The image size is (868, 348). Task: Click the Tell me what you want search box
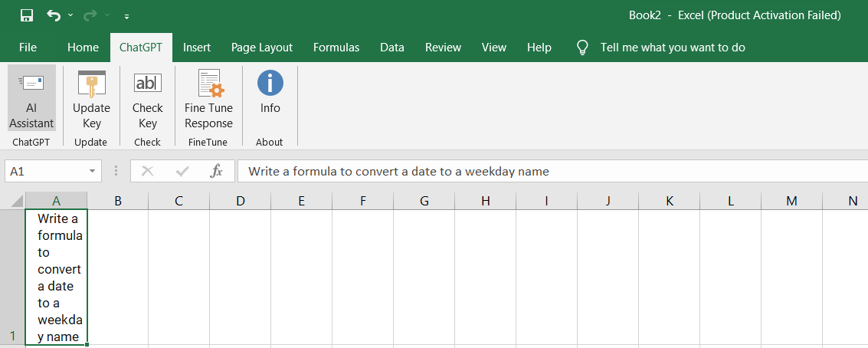tap(672, 48)
